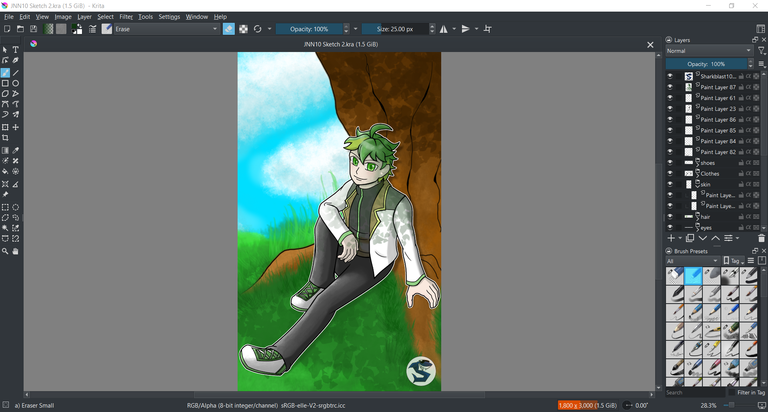Toggle visibility of Clothes layer

pos(670,173)
